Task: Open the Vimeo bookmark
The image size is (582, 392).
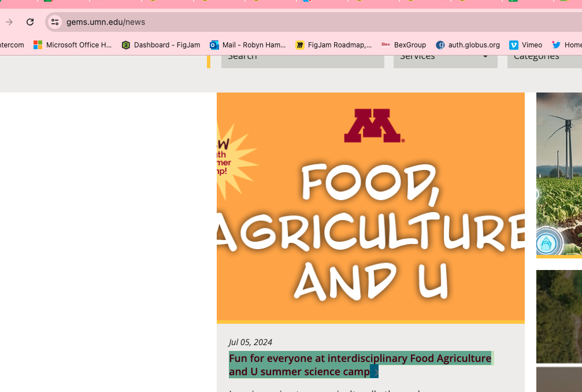Action: click(525, 45)
